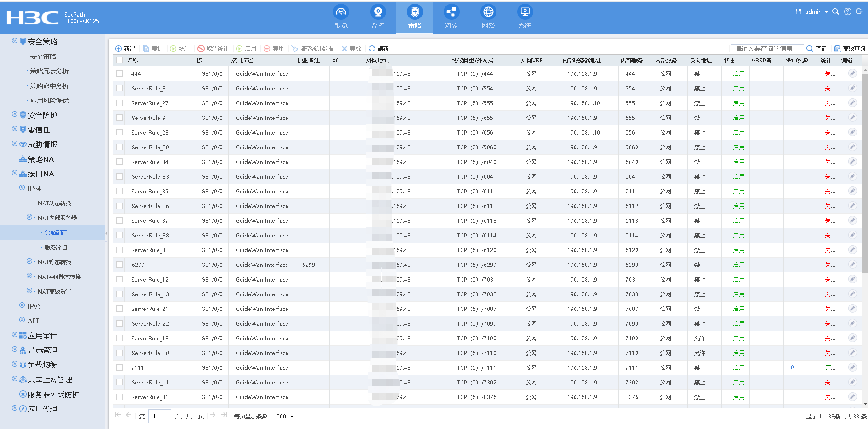Toggle the select-all checkbox in table header
The height and width of the screenshot is (429, 868).
119,60
